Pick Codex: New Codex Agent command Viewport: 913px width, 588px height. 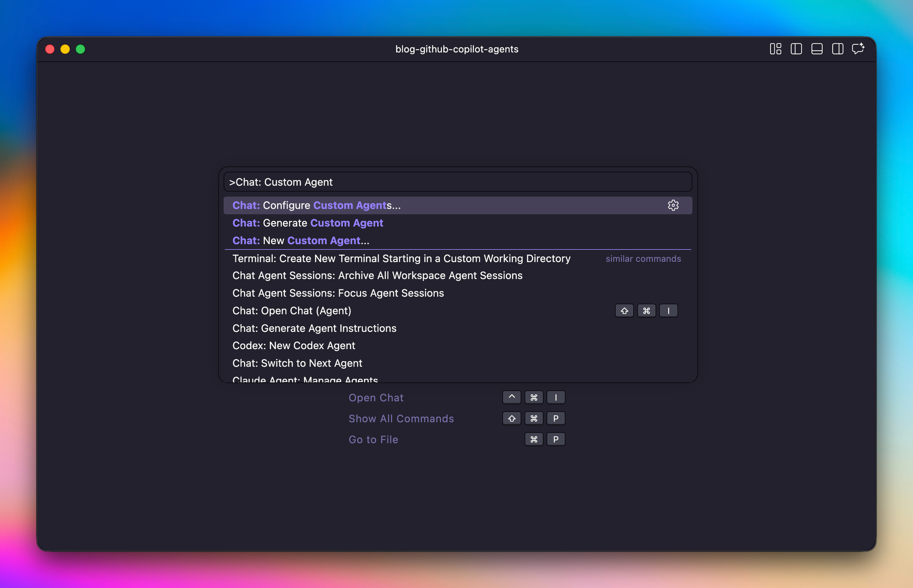(294, 346)
